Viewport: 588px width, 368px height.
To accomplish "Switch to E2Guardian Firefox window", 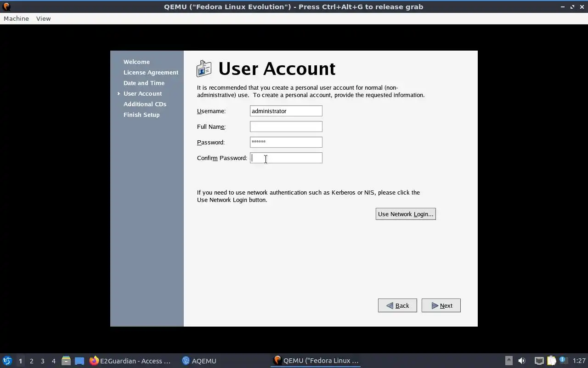I will point(130,361).
